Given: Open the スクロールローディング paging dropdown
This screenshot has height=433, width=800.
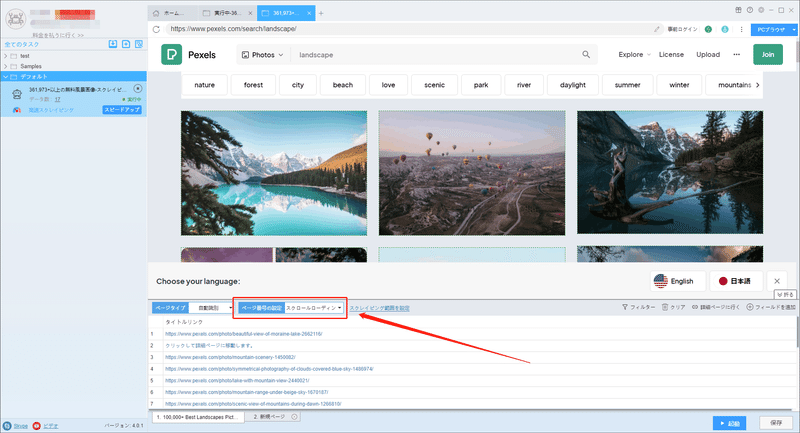Looking at the screenshot, I should (x=313, y=308).
